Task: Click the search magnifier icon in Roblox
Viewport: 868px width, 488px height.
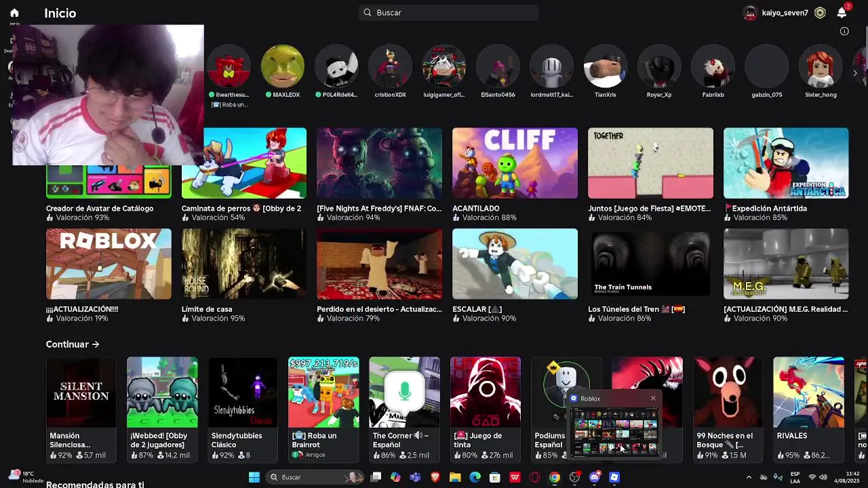Action: coord(368,13)
